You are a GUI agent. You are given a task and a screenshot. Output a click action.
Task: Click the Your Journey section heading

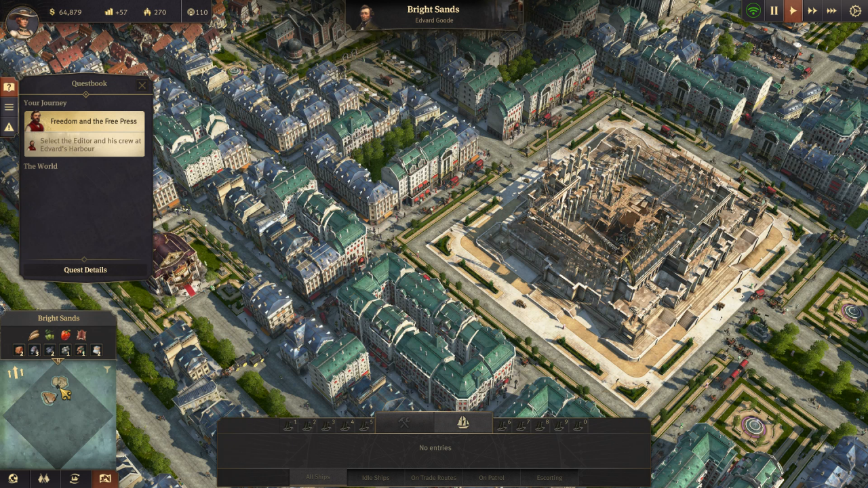coord(45,103)
